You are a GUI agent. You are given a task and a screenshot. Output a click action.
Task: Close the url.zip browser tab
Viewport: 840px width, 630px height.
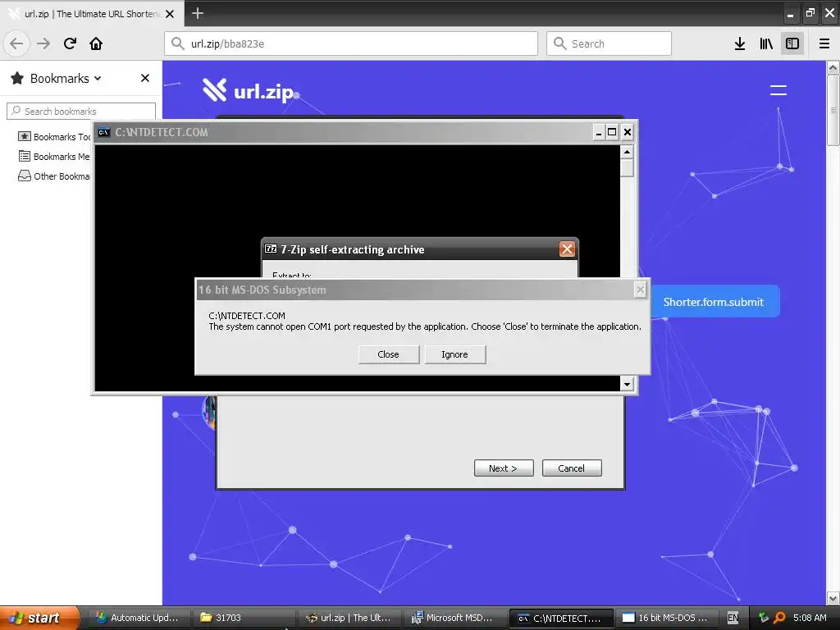point(170,14)
